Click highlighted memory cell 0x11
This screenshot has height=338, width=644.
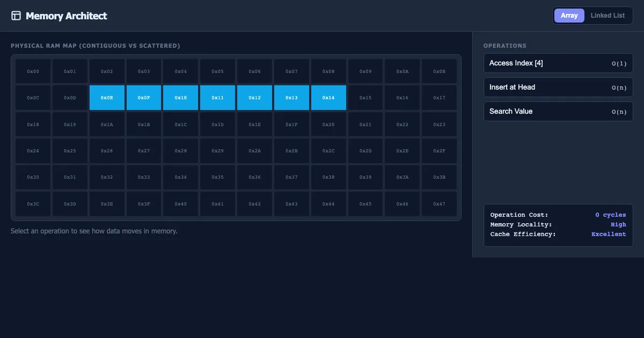[x=217, y=98]
